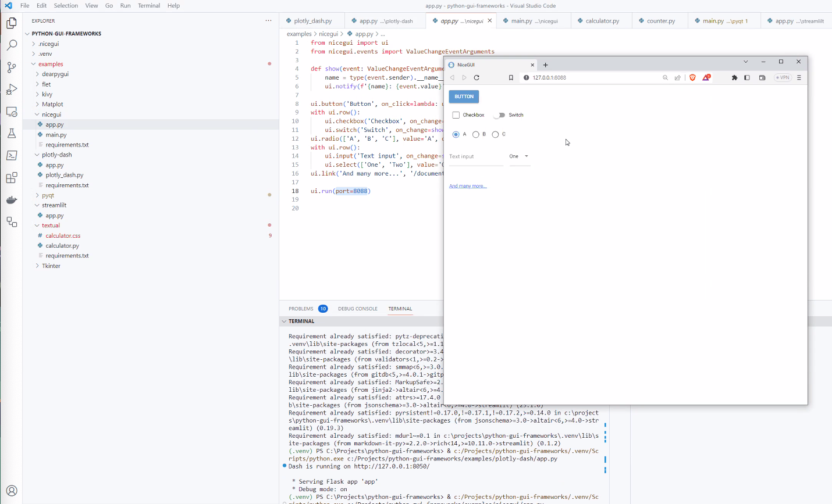Click the share icon in address bar
Viewport: 832px width, 504px height.
(678, 77)
